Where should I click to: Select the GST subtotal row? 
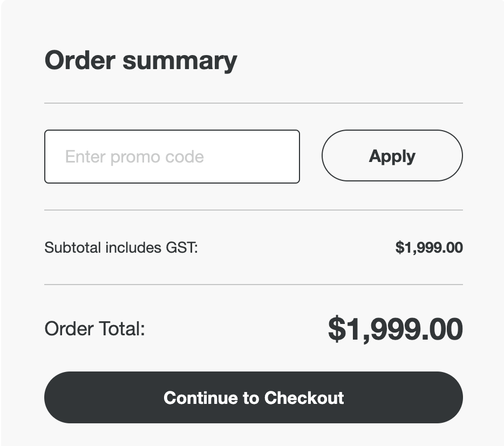point(254,247)
